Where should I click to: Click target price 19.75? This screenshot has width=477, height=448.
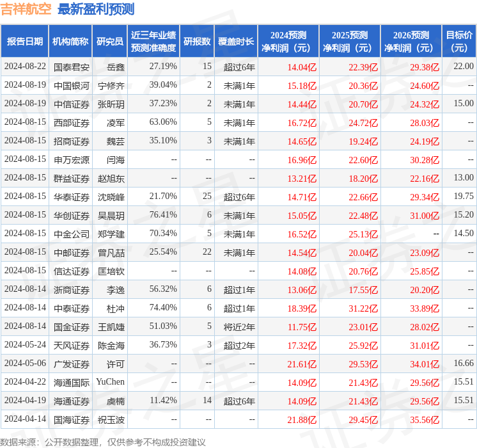point(464,196)
